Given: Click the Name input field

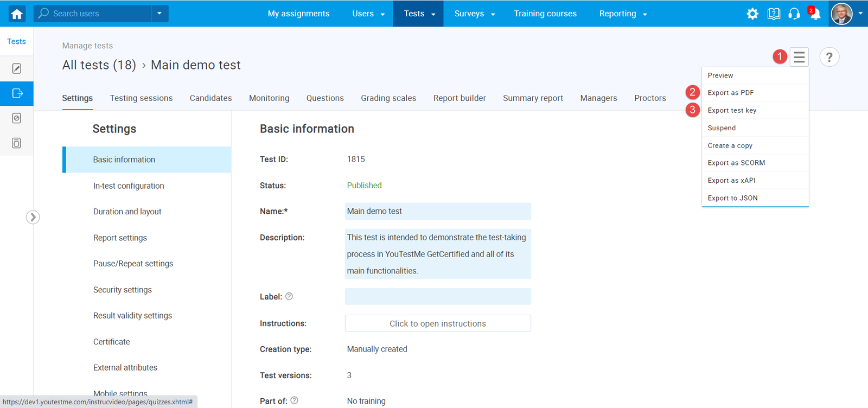Looking at the screenshot, I should tap(438, 211).
